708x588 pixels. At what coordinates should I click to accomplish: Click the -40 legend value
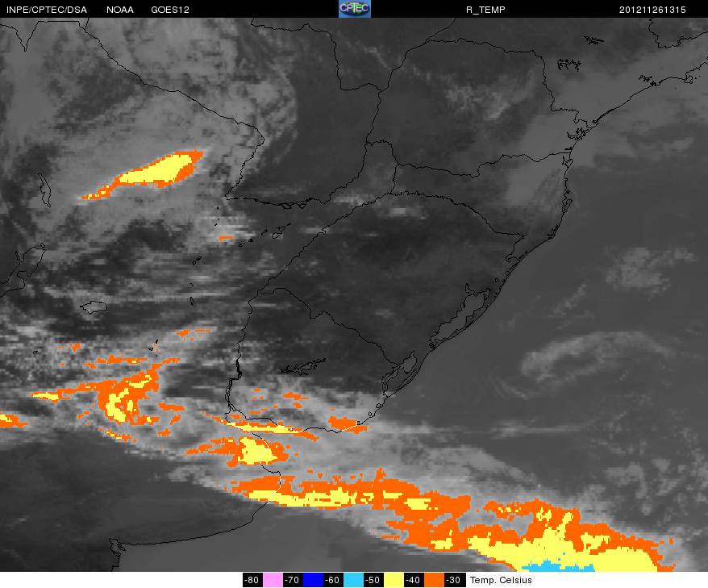pyautogui.click(x=414, y=580)
